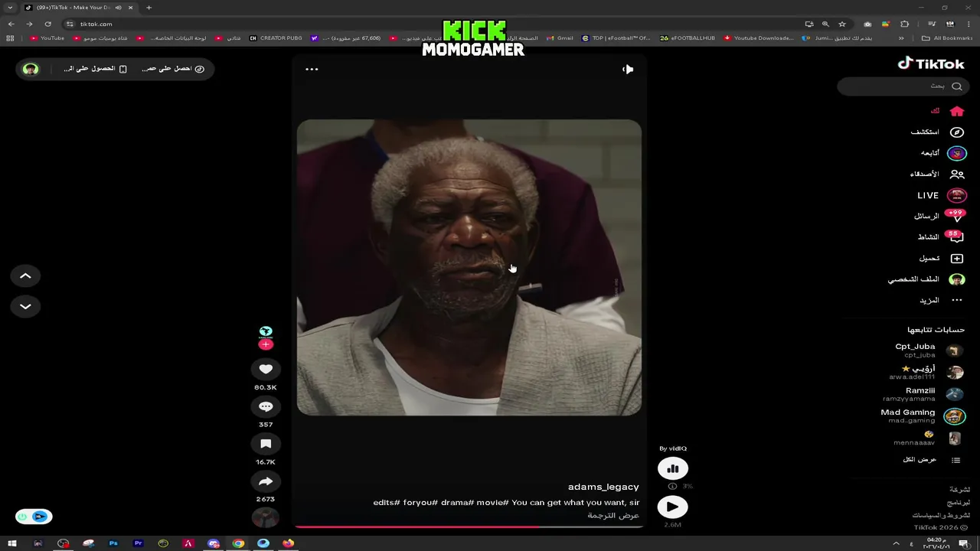Click the vidIQ stats bar-chart button

[673, 469]
